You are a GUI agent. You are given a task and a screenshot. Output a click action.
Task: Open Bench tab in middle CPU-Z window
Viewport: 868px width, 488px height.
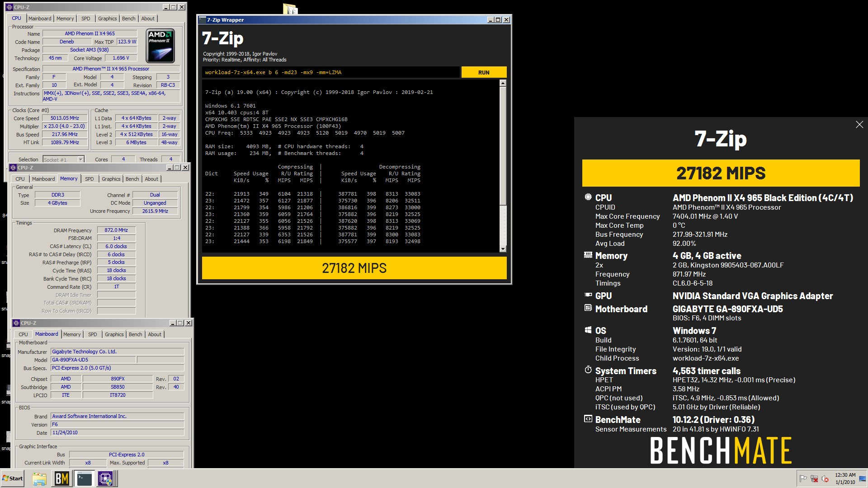(132, 179)
